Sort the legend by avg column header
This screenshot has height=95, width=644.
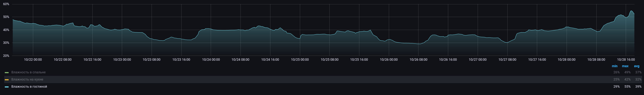click(636, 66)
